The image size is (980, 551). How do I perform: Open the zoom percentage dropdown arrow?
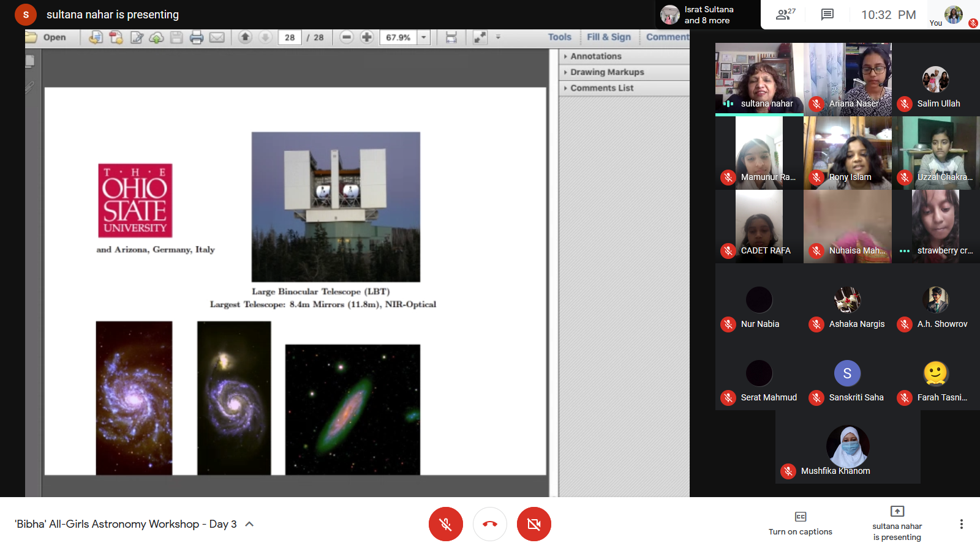click(x=423, y=37)
